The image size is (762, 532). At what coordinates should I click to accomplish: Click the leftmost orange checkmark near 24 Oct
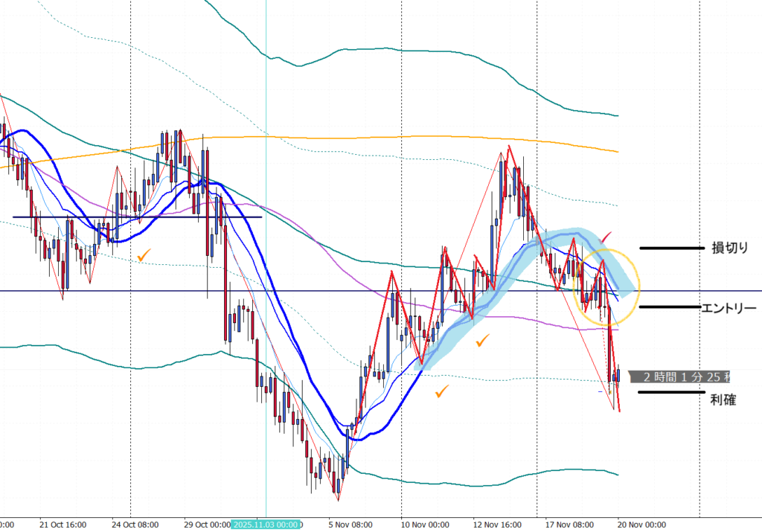[x=144, y=255]
